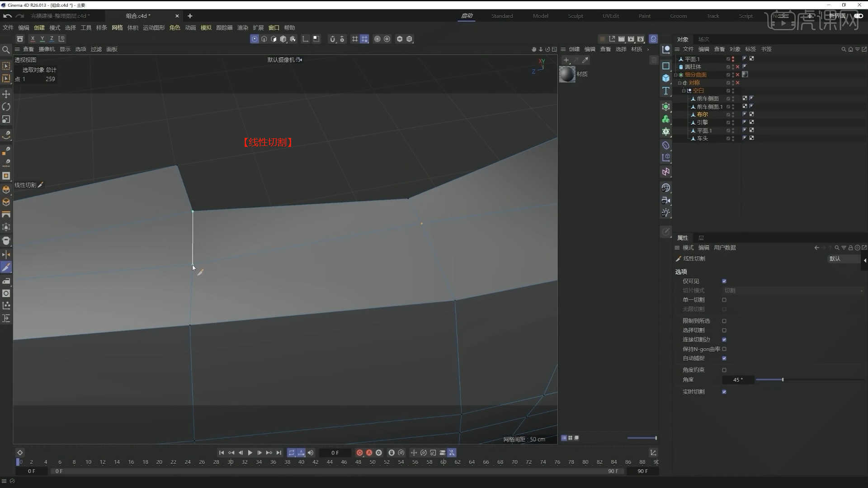Toggle 仅可见 checkbox
This screenshot has width=868, height=488.
(x=724, y=281)
